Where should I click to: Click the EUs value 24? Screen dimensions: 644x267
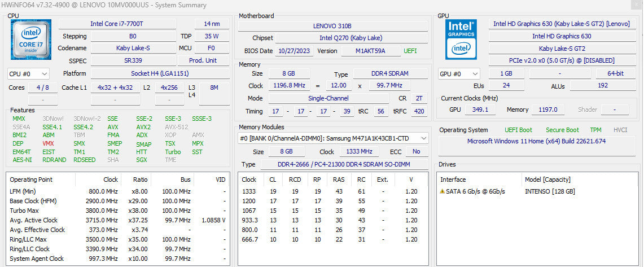pyautogui.click(x=506, y=86)
